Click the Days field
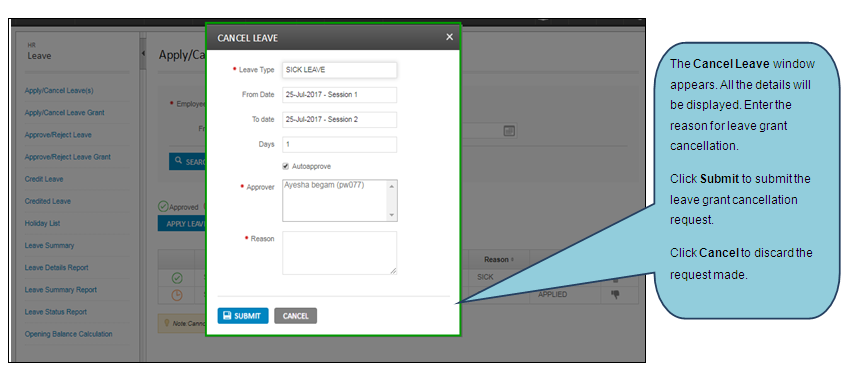 tap(339, 144)
